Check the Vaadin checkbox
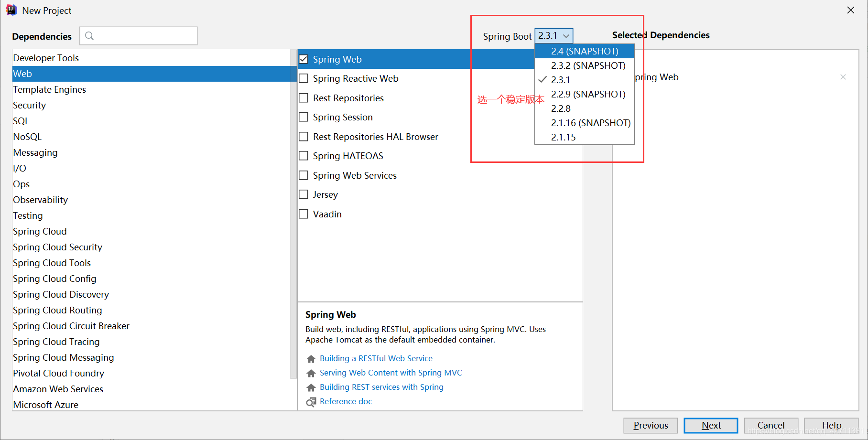Viewport: 868px width, 440px height. (x=304, y=214)
